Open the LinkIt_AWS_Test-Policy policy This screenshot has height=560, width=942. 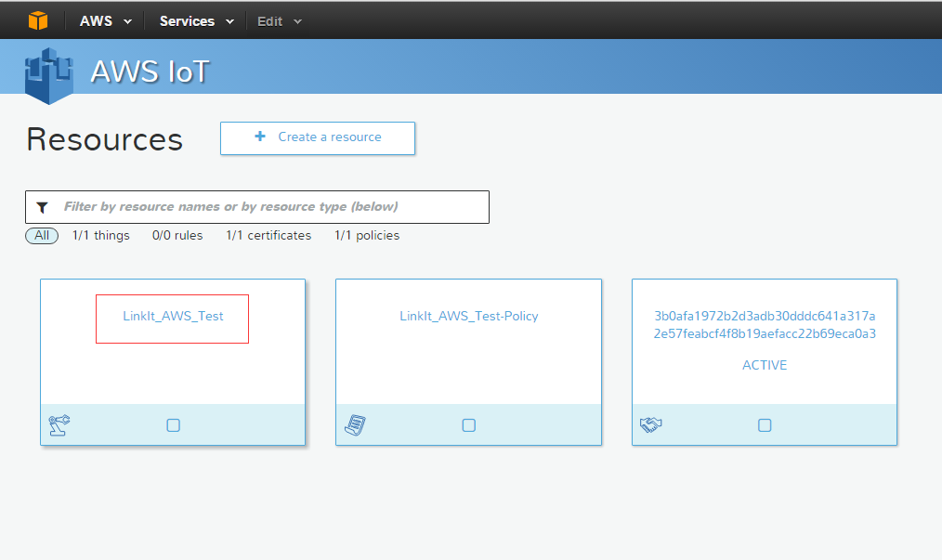469,316
